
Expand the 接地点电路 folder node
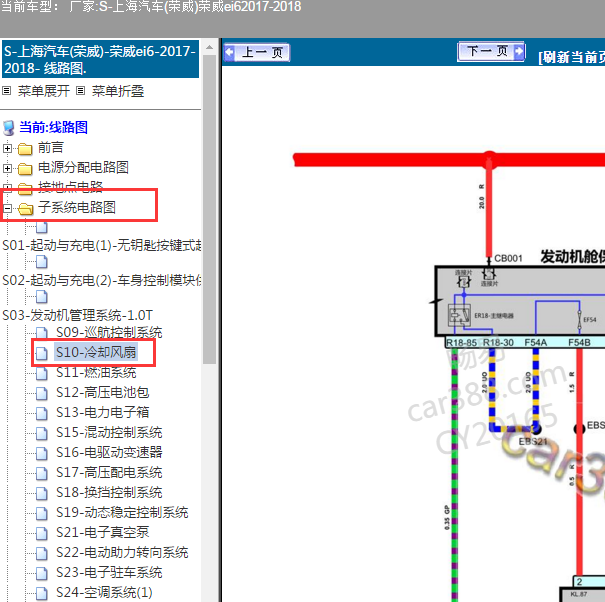tap(7, 188)
